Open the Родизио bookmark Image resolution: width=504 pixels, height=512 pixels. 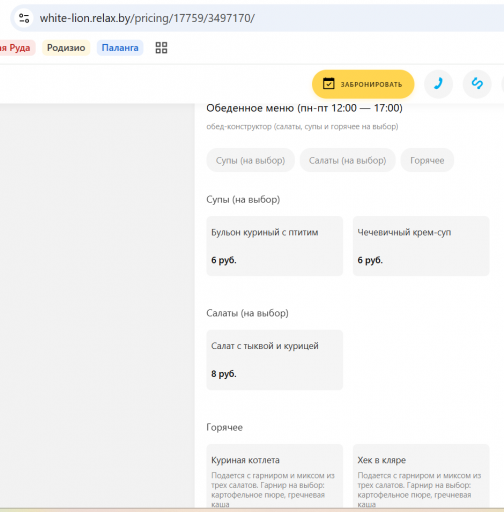pos(66,48)
